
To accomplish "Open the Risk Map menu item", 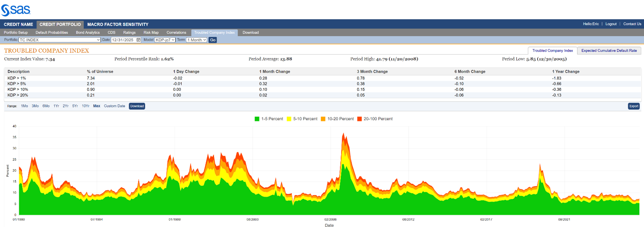I will pyautogui.click(x=151, y=33).
